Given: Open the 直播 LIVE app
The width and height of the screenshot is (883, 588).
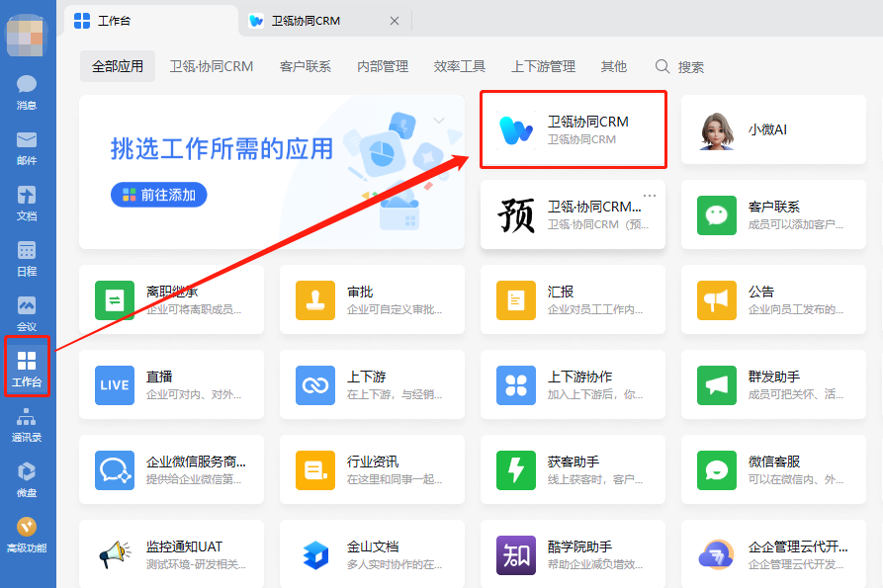Looking at the screenshot, I should (x=171, y=384).
